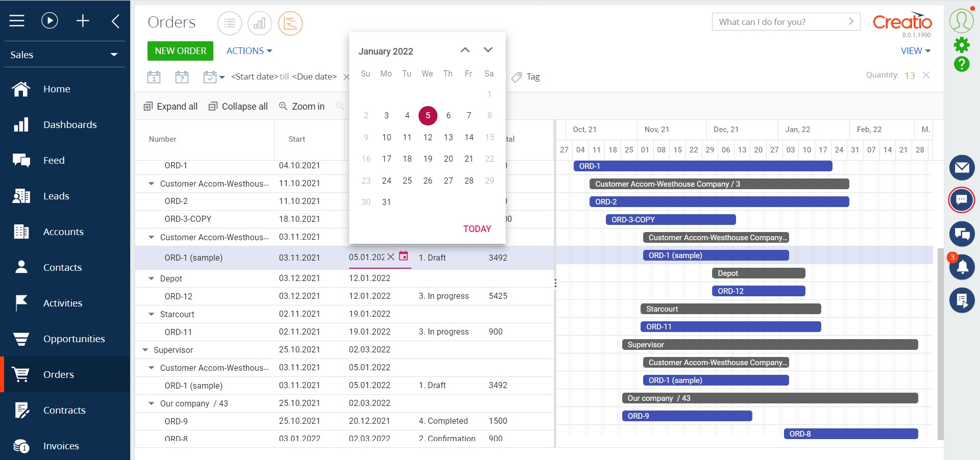
Task: Select January 5 in the date picker
Action: pos(428,115)
